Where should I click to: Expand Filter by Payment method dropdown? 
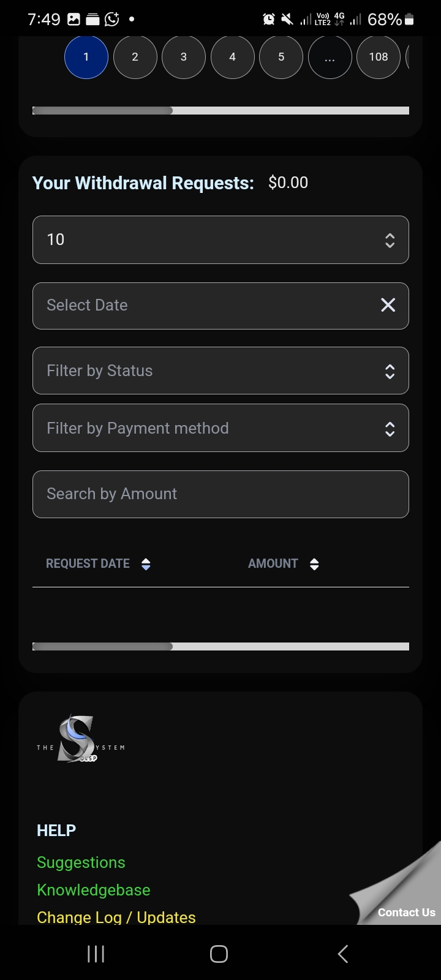221,428
